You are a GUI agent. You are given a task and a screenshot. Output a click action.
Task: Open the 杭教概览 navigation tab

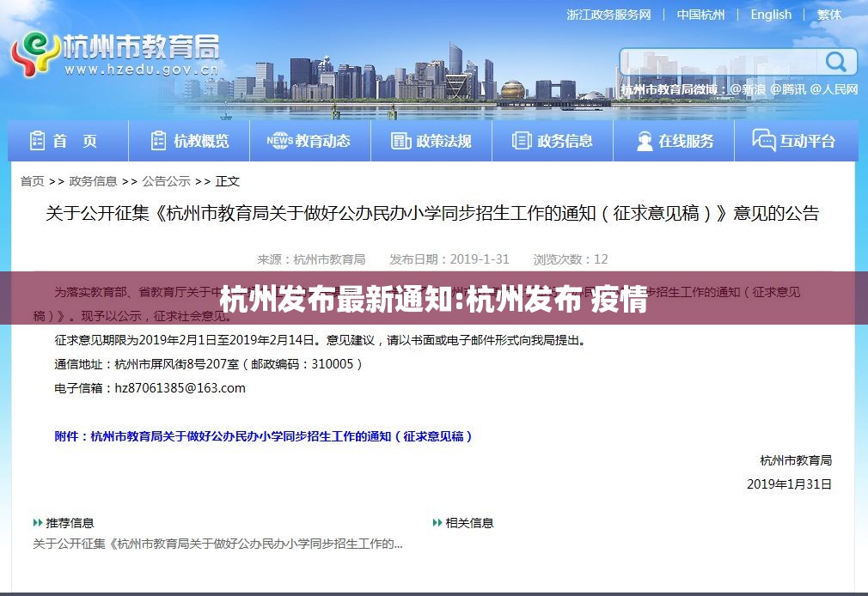click(189, 141)
